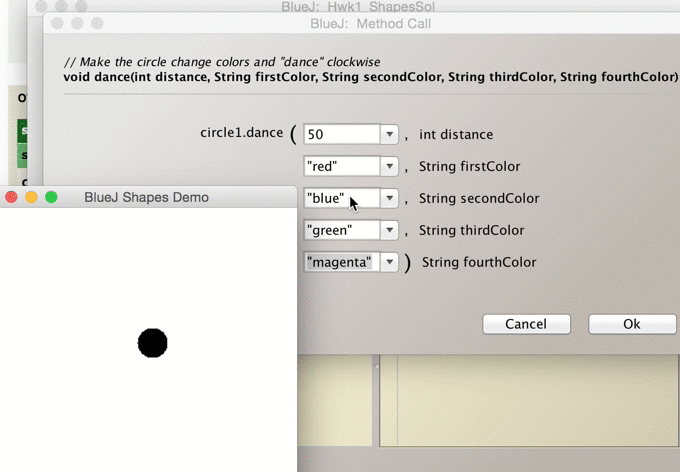The image size is (680, 472).
Task: Focus the fourthColor field containing "magenta"
Action: coord(340,262)
